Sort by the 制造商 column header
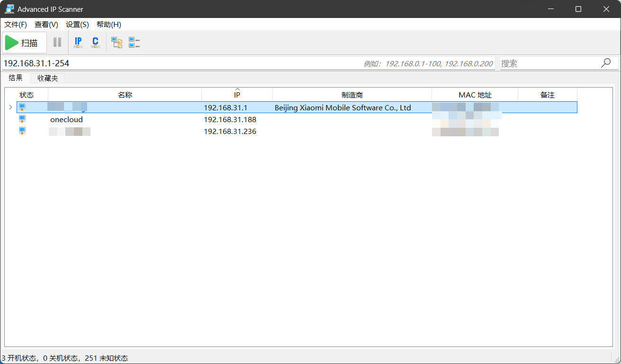This screenshot has height=364, width=621. click(352, 95)
